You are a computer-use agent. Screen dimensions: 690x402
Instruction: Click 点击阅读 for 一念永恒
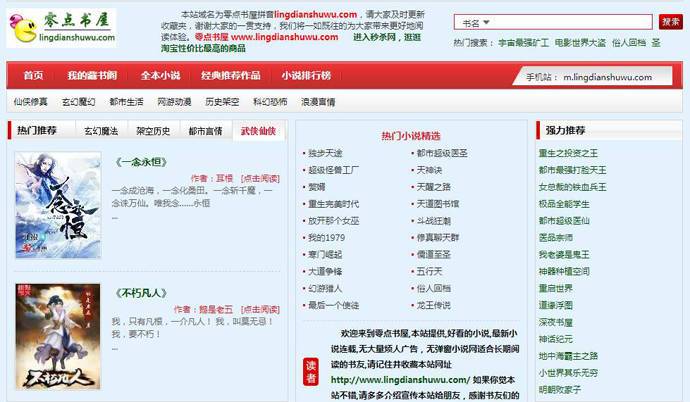pos(262,178)
